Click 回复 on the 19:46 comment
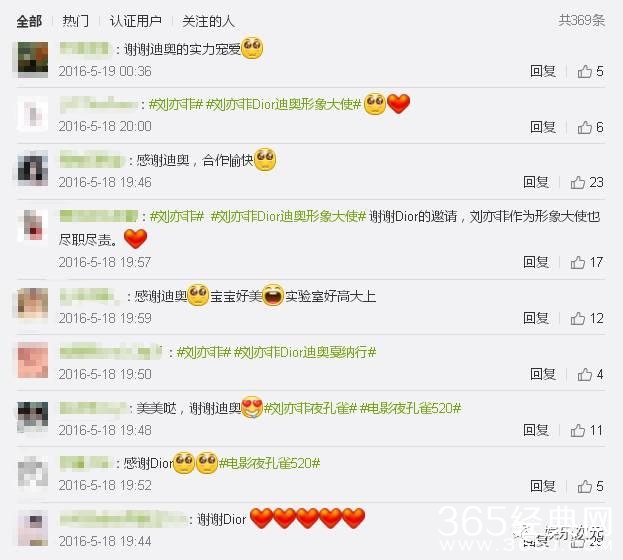 (x=536, y=182)
